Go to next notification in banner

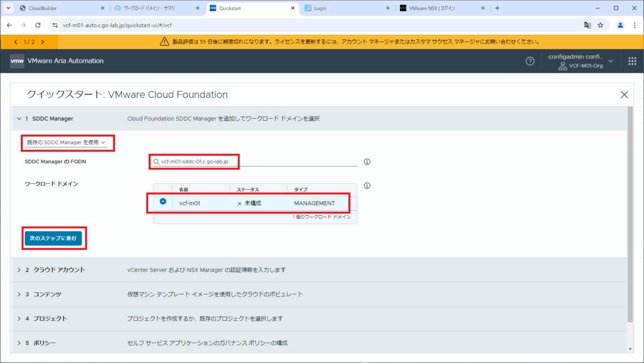tap(42, 42)
